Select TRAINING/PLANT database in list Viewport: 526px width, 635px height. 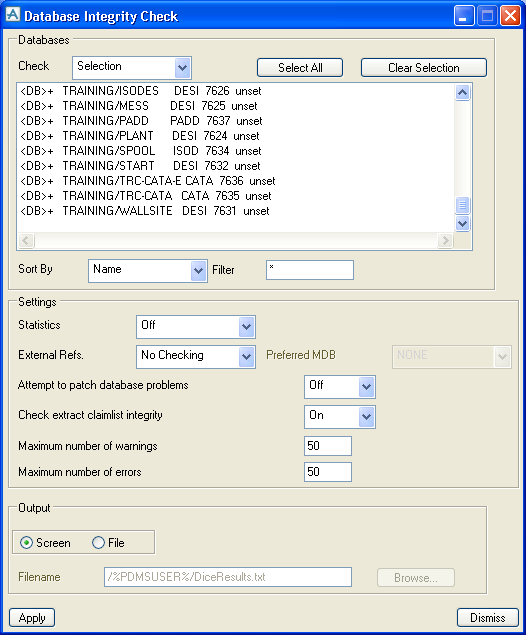tap(140, 136)
